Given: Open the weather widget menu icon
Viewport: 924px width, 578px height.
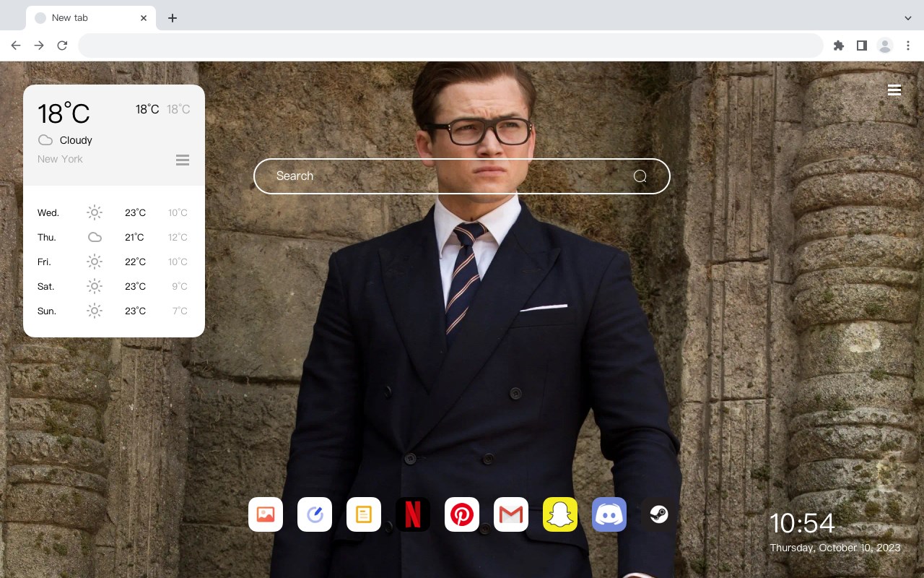Looking at the screenshot, I should [183, 160].
